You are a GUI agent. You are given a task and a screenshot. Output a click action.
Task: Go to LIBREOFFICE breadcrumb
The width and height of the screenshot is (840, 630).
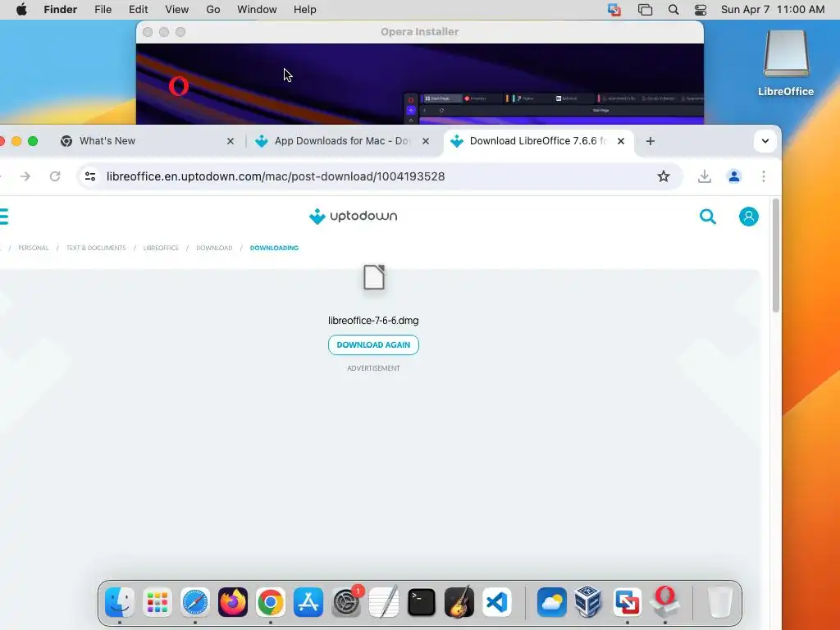161,248
